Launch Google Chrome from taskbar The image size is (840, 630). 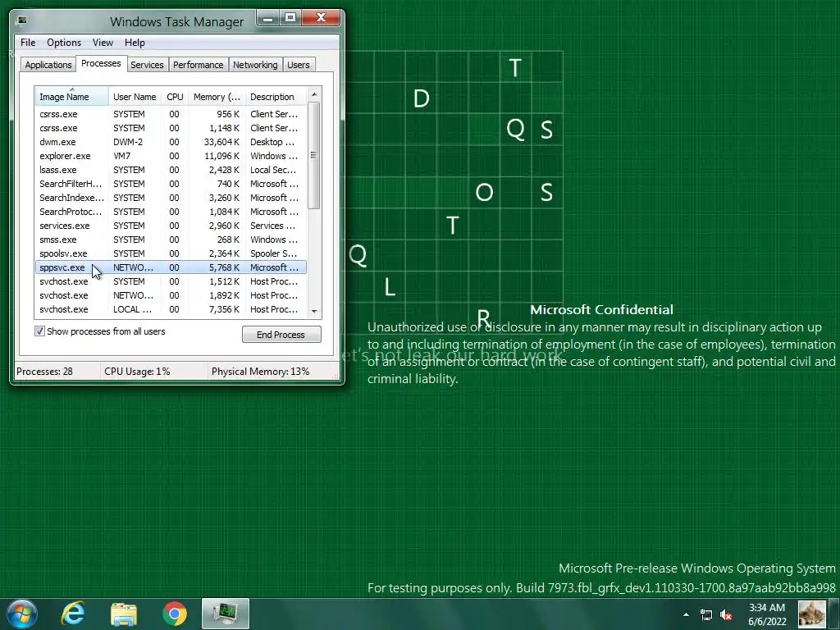(x=175, y=614)
